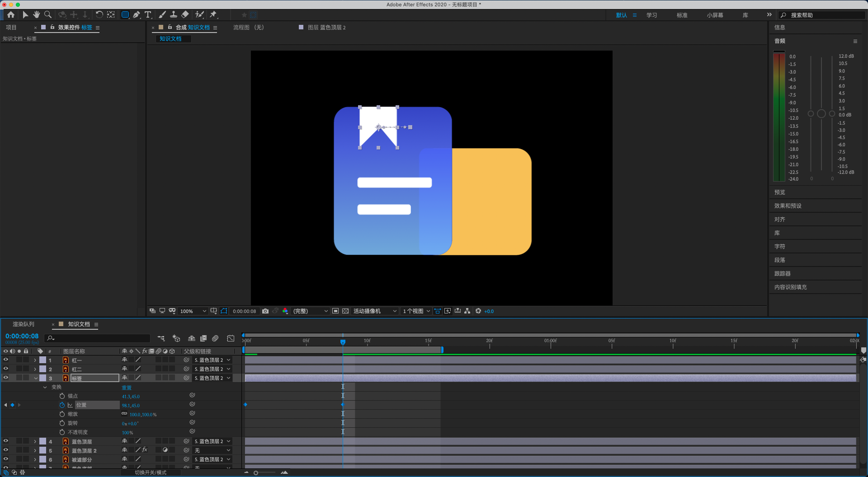Click the Home icon in the toolbar
The width and height of the screenshot is (868, 477).
11,15
